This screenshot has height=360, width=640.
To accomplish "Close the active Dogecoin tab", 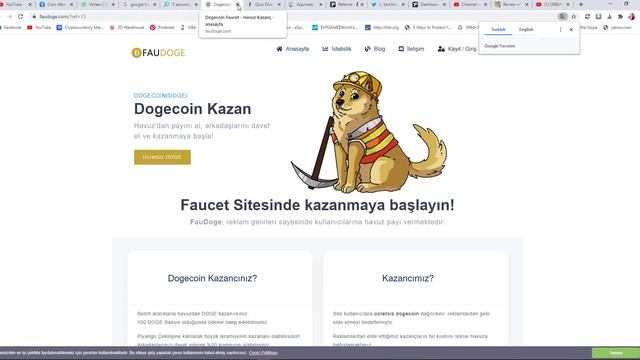I will point(238,4).
